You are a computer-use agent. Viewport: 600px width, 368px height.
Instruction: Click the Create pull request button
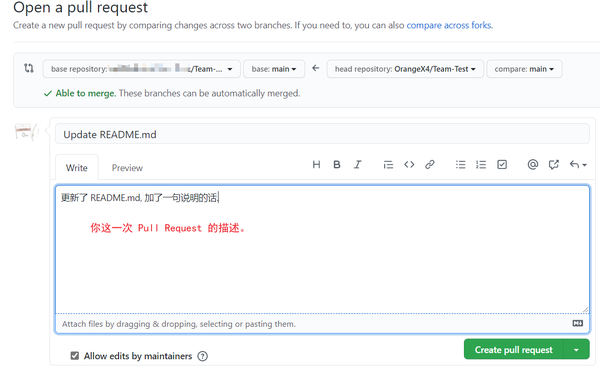(x=514, y=349)
